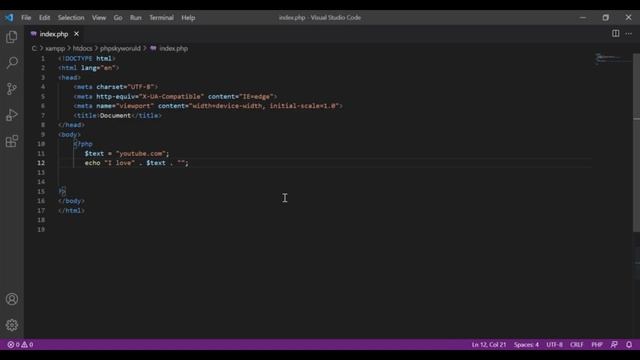
Task: Click the PHP file icon in breadcrumb
Action: pyautogui.click(x=153, y=48)
